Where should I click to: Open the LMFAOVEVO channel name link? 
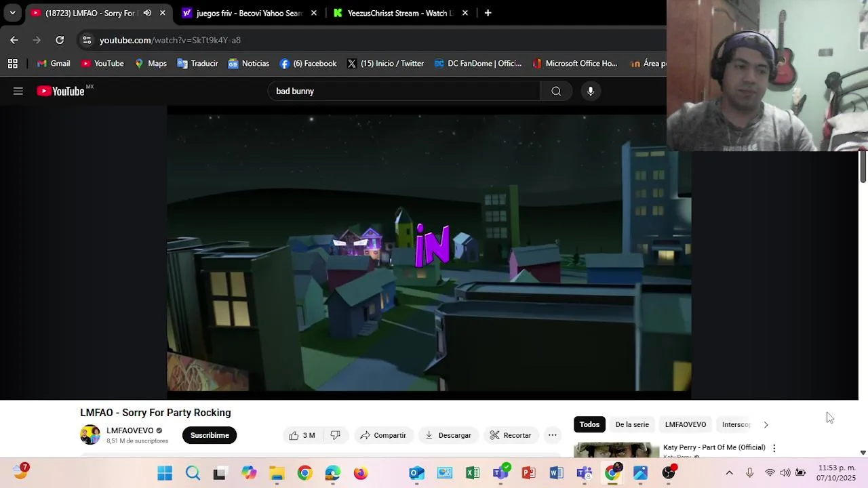[x=130, y=430]
